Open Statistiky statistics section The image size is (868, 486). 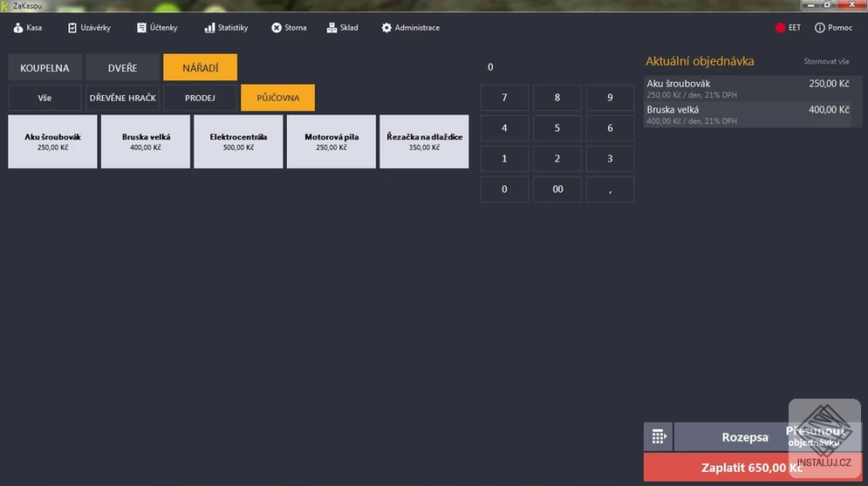226,28
